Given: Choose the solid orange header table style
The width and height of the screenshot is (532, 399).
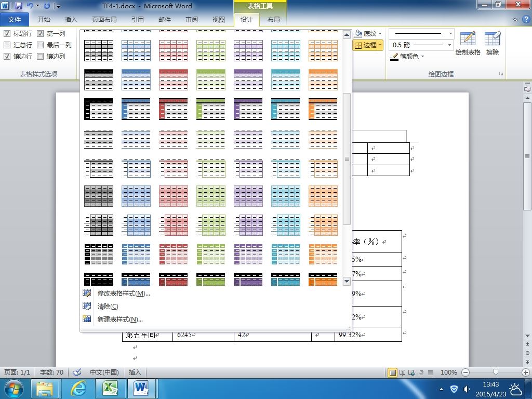Looking at the screenshot, I should 323,79.
